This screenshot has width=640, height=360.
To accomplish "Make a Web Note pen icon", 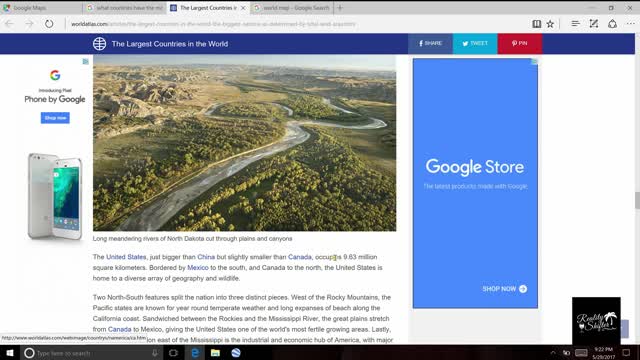I will tap(594, 24).
